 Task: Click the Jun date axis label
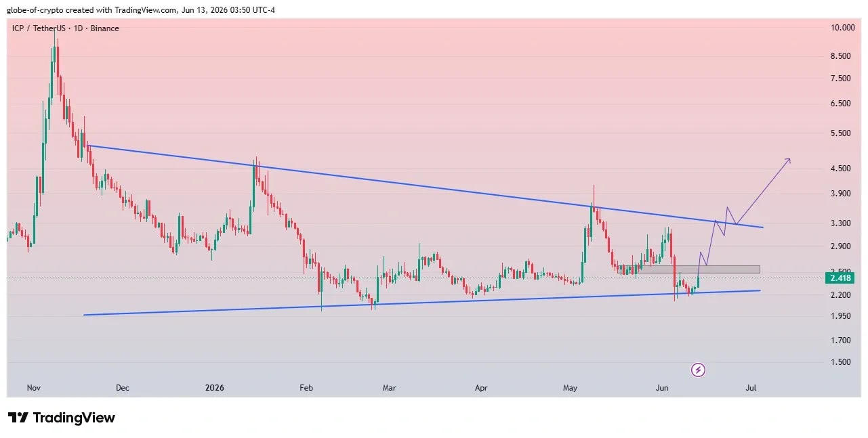tap(662, 388)
